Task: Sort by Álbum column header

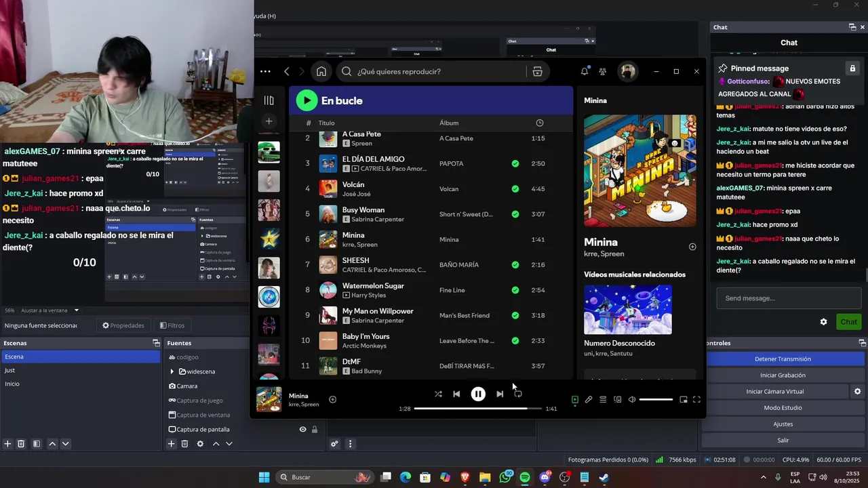Action: coord(449,123)
